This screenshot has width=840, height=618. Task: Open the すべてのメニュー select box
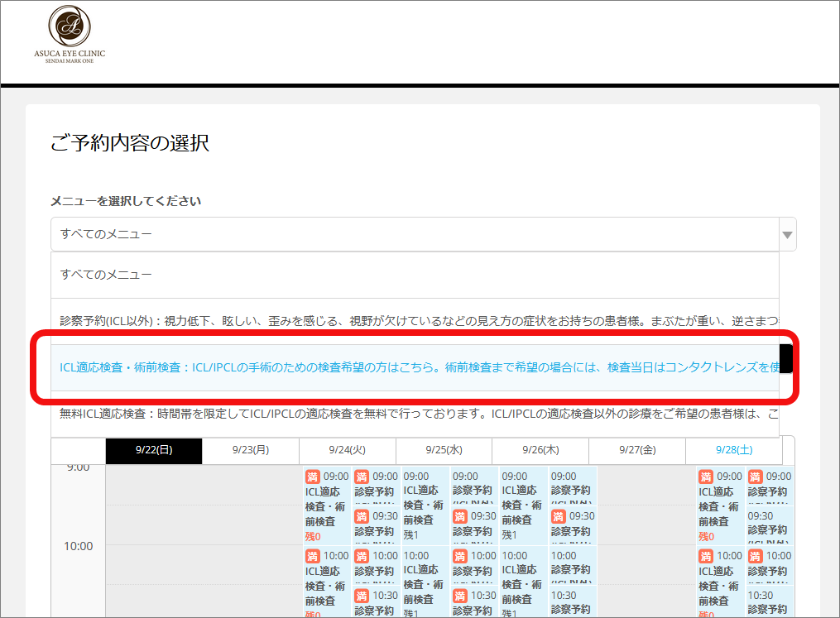coord(414,235)
